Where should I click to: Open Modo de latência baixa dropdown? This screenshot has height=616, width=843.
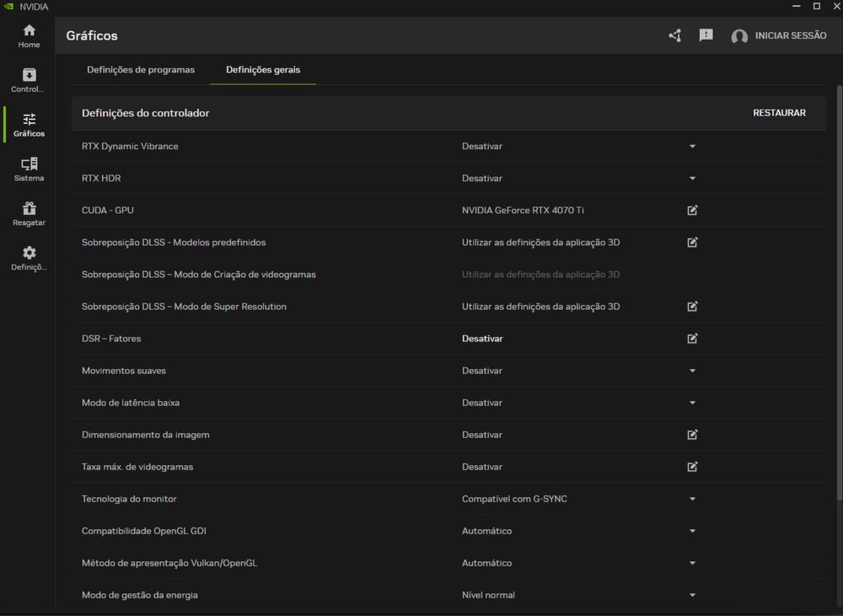tap(692, 403)
